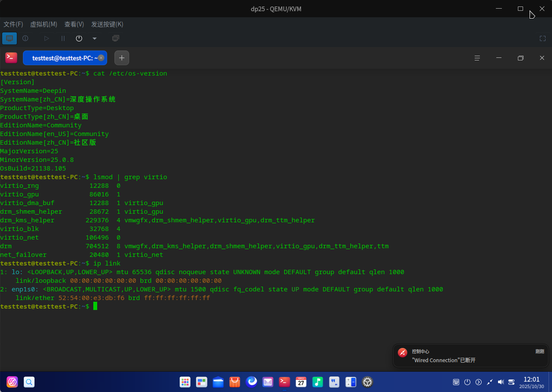Click the onscreen keyboard tray icon

pyautogui.click(x=456, y=382)
